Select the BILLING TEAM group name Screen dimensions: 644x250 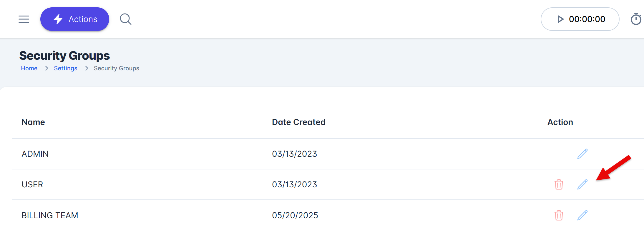50,215
